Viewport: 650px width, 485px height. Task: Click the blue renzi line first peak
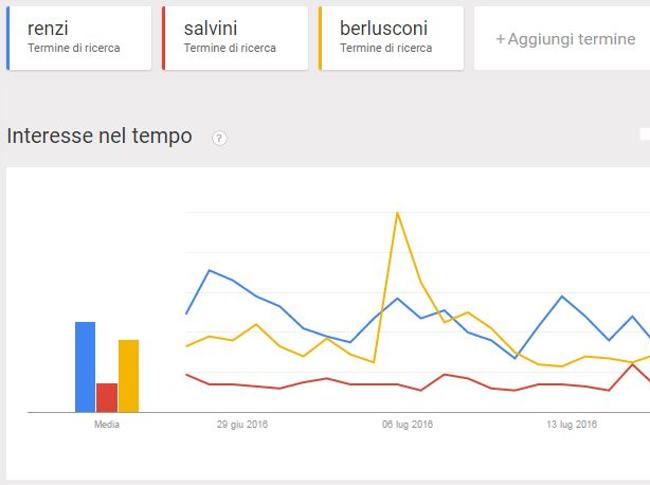coord(209,270)
